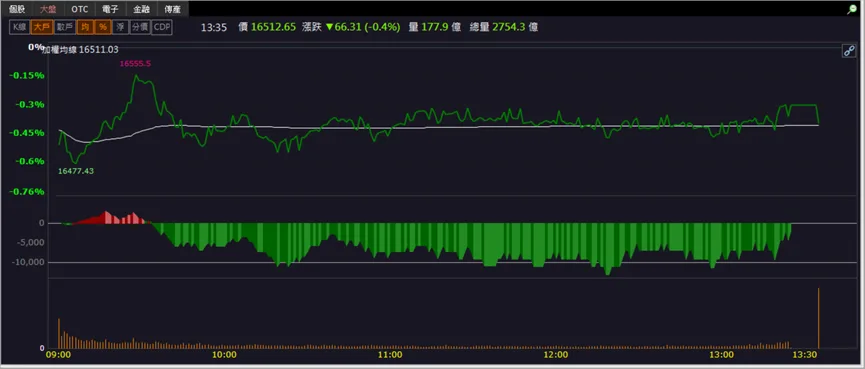Toggle the CDP button
This screenshot has width=865, height=369.
162,27
